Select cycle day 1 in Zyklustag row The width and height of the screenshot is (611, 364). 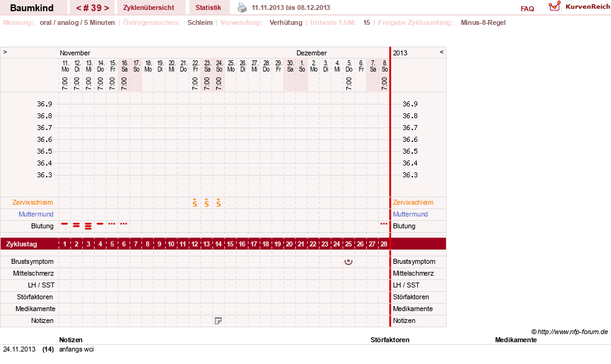click(x=65, y=244)
